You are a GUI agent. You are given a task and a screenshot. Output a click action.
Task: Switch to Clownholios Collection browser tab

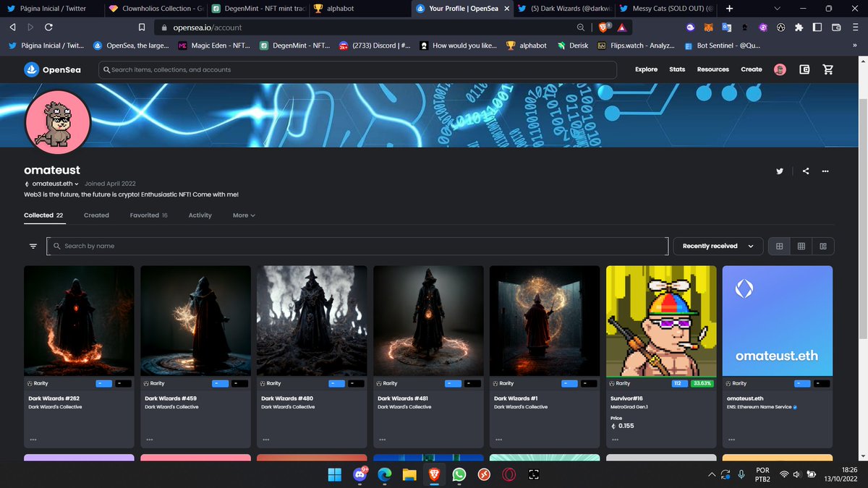[x=155, y=9]
